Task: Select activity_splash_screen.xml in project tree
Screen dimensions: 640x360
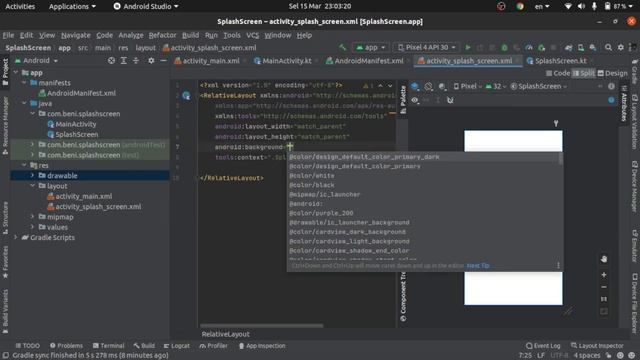Action: pos(94,207)
